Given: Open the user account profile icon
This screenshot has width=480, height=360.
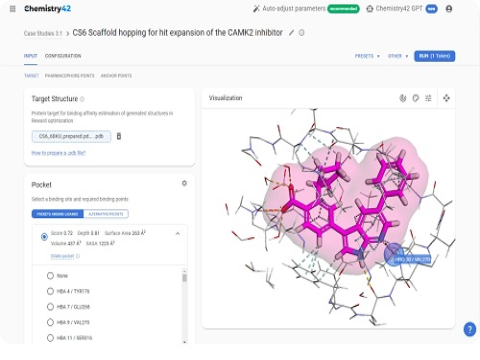Looking at the screenshot, I should coord(449,9).
